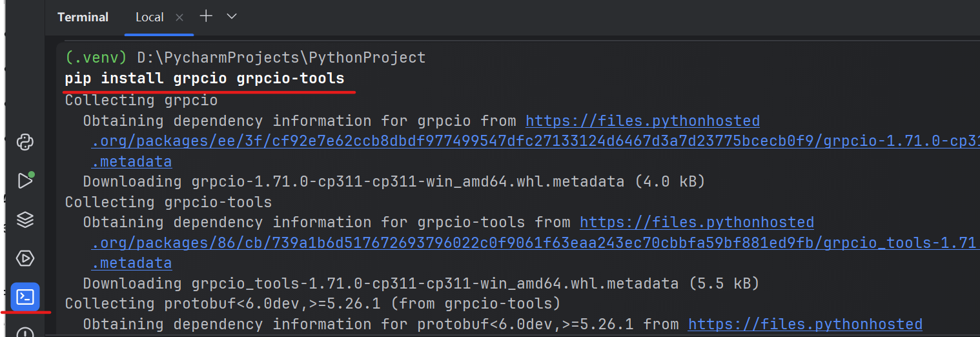Open the Python Packages layers icon

(x=25, y=220)
